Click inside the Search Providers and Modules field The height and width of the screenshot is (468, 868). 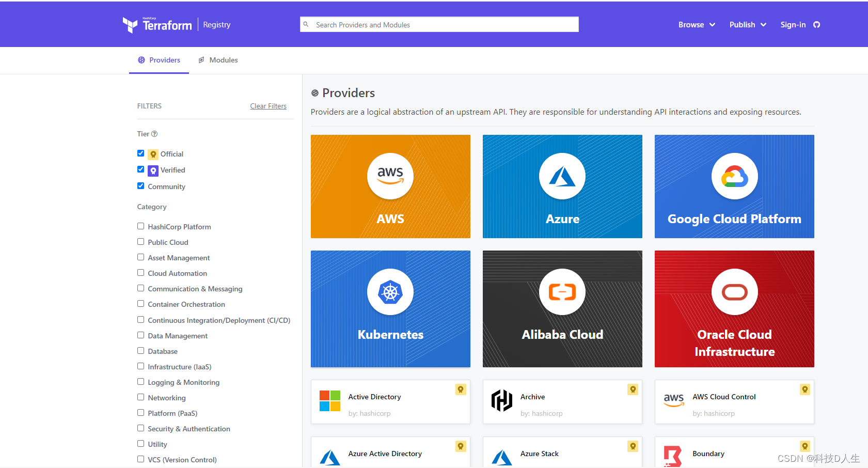tap(439, 24)
